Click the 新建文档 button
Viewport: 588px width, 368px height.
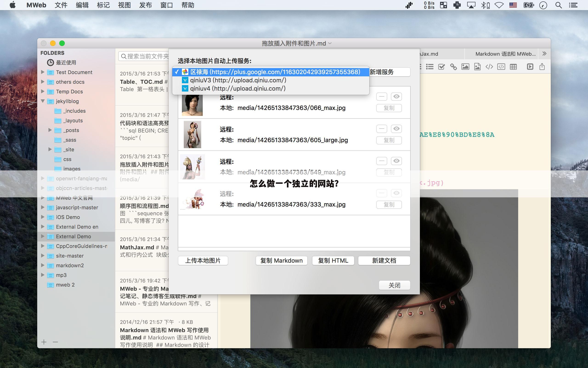click(384, 260)
